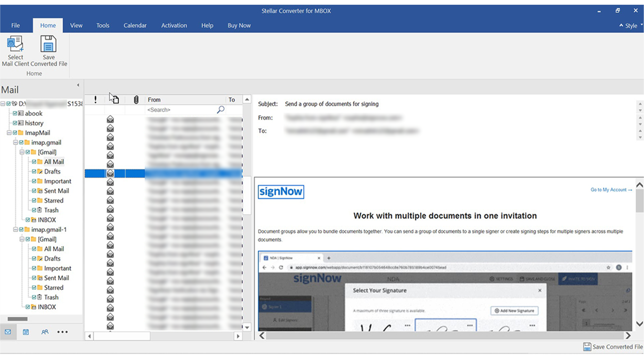Open the contacts view icon in bottom navigation
644x362 pixels.
(45, 332)
